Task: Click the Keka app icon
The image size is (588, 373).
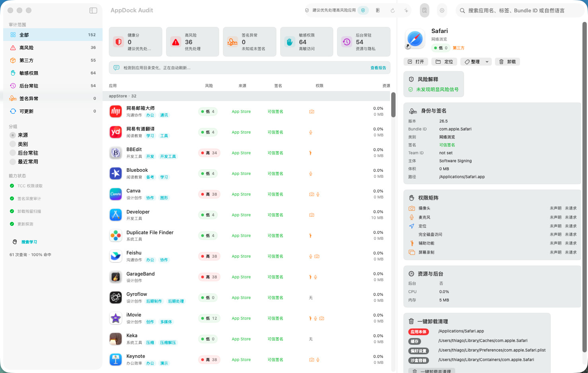Action: [116, 339]
